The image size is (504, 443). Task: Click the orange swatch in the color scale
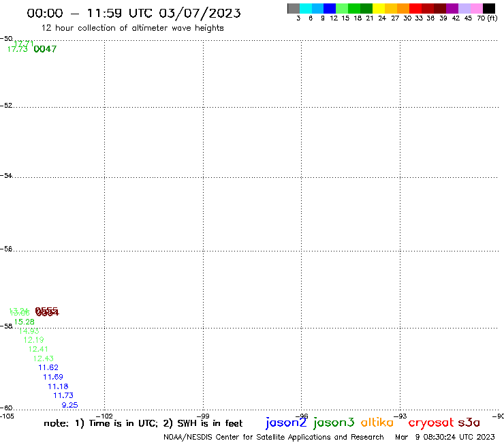click(x=403, y=8)
